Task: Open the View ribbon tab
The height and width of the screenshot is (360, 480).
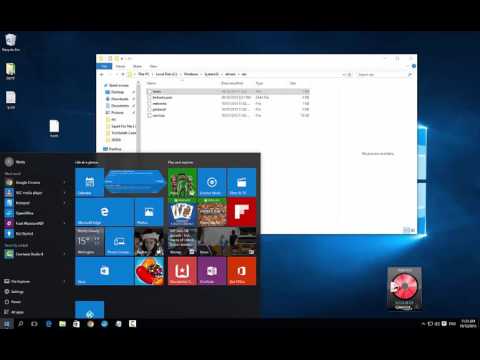Action: coord(153,66)
